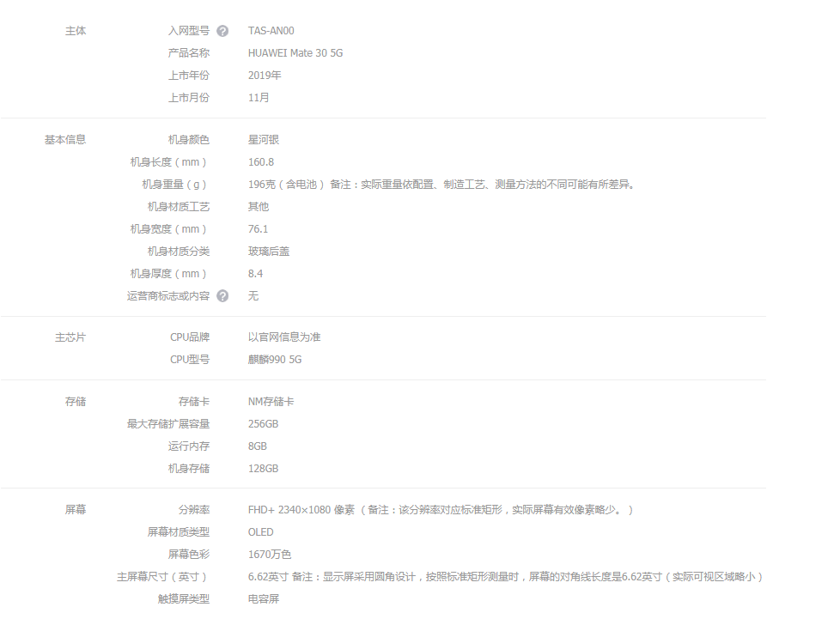The height and width of the screenshot is (619, 840).
Task: Click the 机身长度（mm） label
Action: point(169,162)
